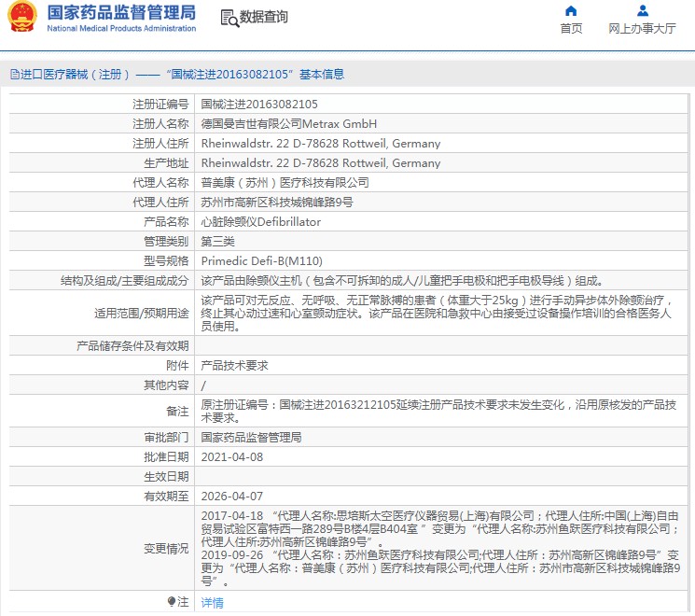The width and height of the screenshot is (695, 616).
Task: Select the approval date 2021-04-08
Action: coord(232,457)
